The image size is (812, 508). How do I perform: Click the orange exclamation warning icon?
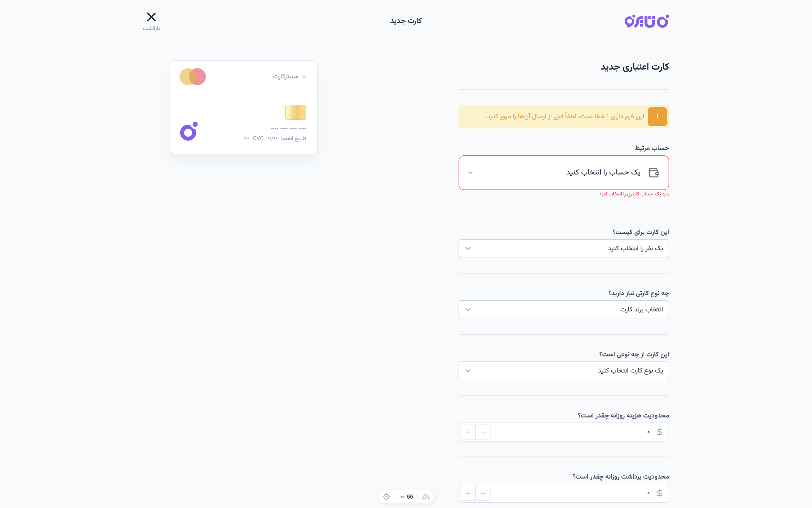(x=657, y=117)
